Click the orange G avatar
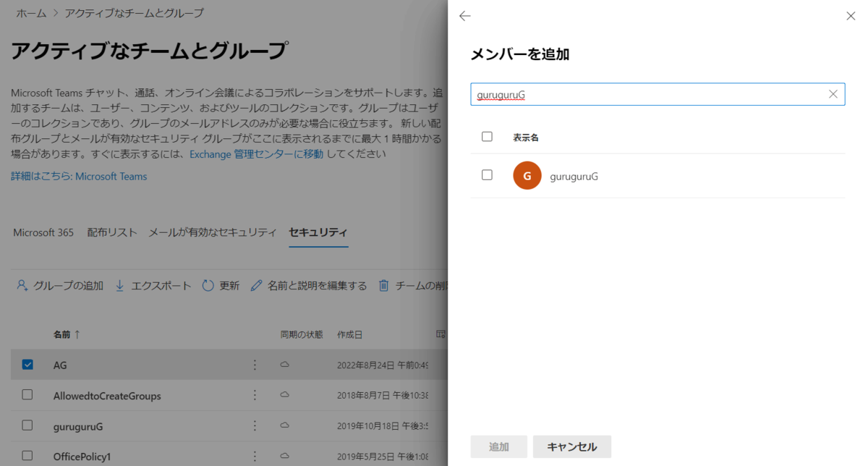 [527, 176]
